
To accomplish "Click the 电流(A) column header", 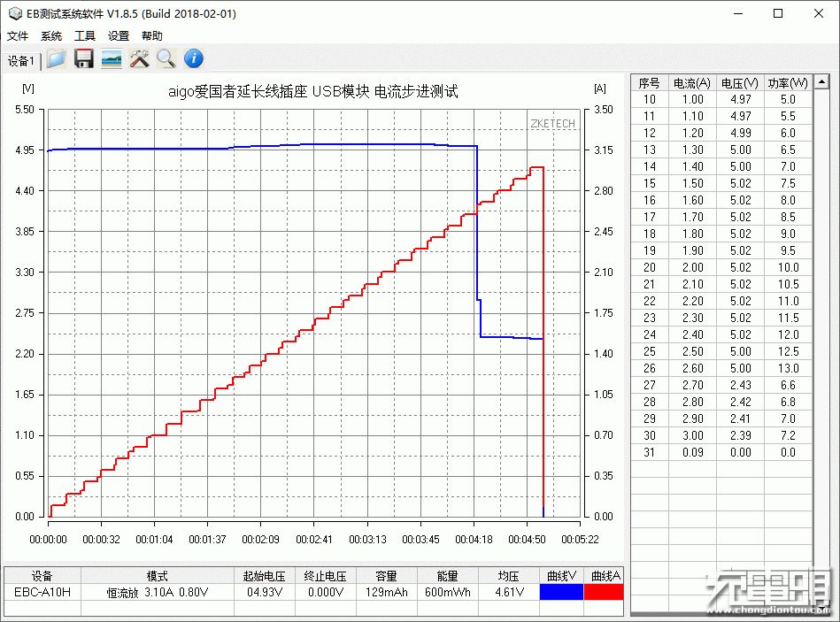I will [691, 83].
